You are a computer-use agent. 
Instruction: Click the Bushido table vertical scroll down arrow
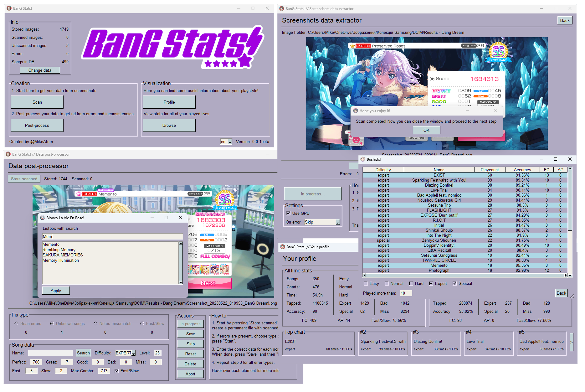tap(570, 276)
